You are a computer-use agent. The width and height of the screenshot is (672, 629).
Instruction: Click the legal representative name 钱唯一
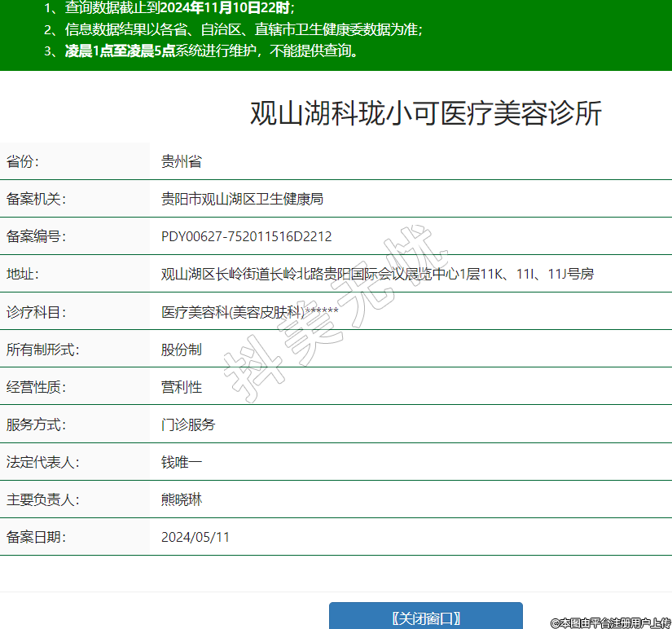click(181, 462)
